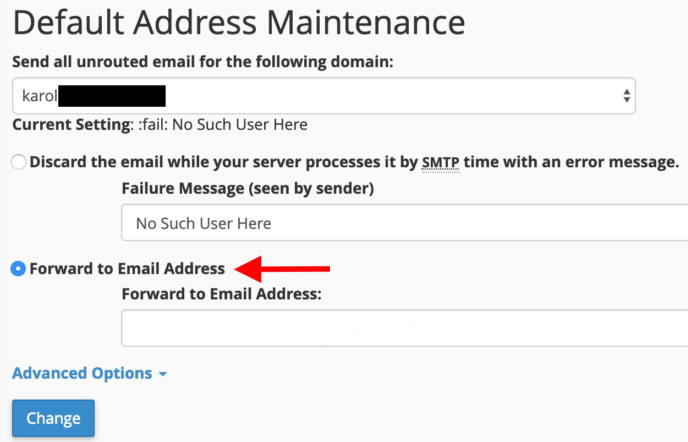Open the domain selection dropdown
688x442 pixels.
point(324,96)
